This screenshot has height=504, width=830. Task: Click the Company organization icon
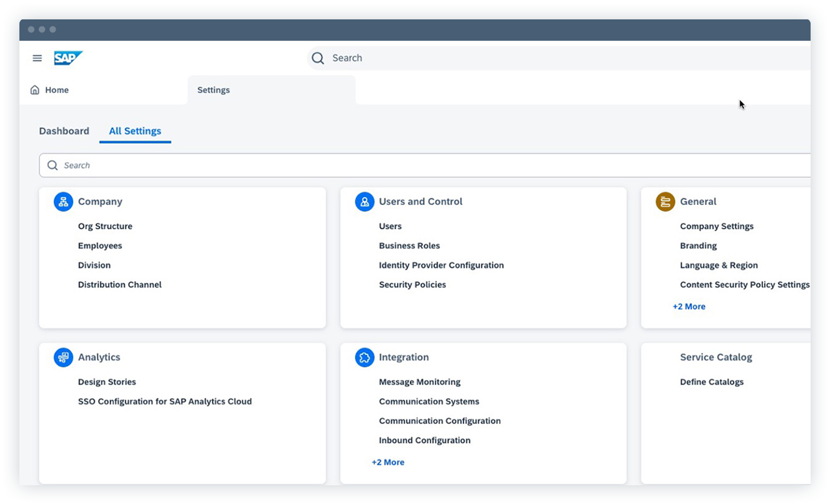tap(63, 201)
